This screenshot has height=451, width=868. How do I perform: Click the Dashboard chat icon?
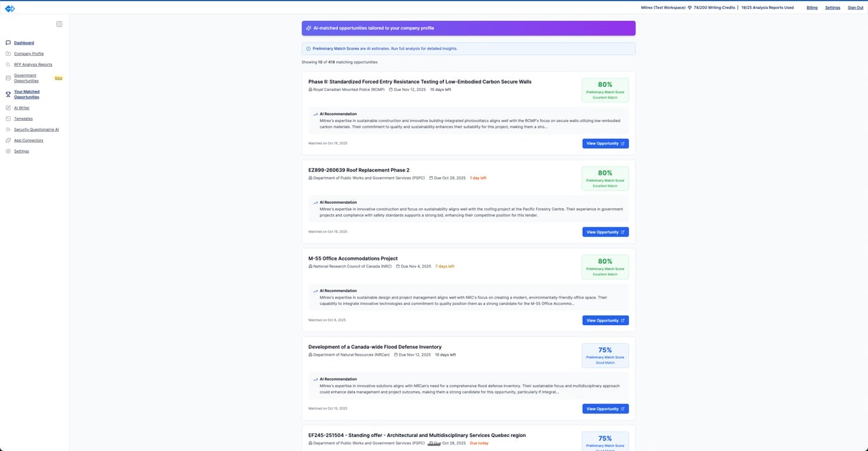[x=8, y=43]
